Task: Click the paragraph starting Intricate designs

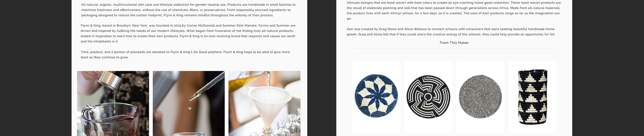Action: pos(454,10)
